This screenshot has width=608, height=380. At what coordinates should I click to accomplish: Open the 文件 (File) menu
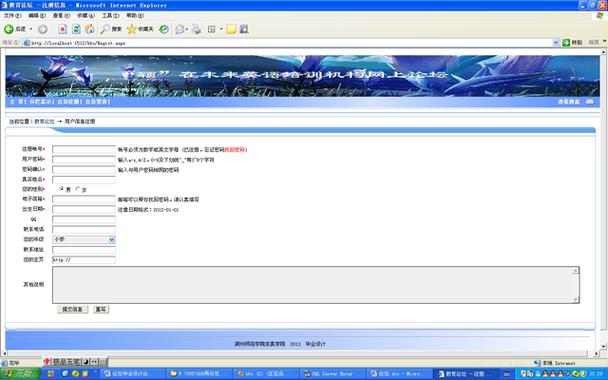pos(12,16)
